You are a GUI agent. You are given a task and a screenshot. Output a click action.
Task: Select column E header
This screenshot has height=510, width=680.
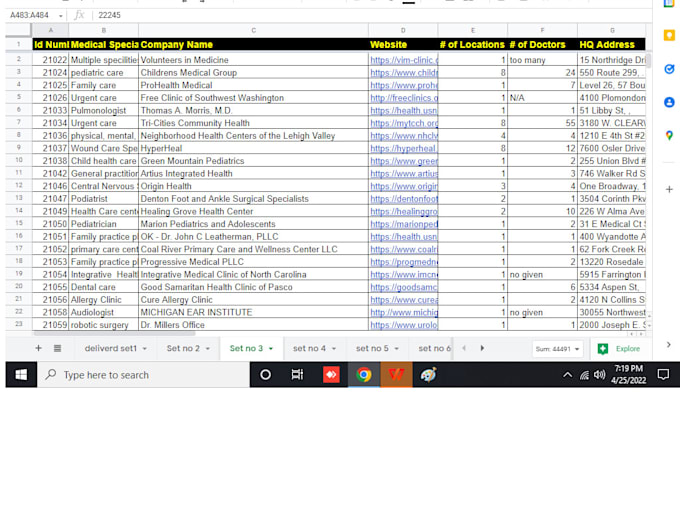pyautogui.click(x=473, y=30)
